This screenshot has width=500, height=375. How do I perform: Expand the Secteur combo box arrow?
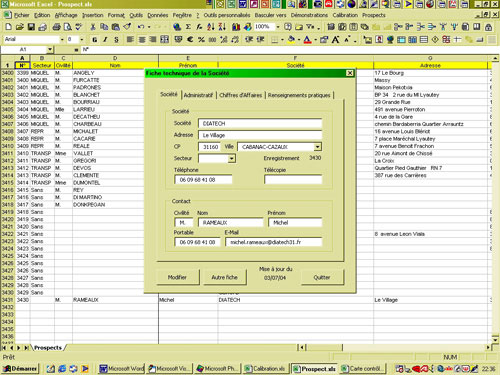[x=231, y=159]
